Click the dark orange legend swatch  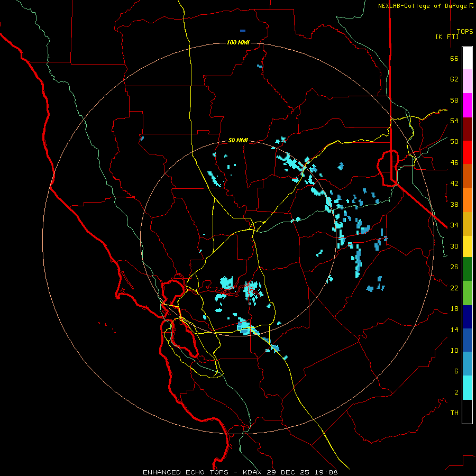click(467, 176)
